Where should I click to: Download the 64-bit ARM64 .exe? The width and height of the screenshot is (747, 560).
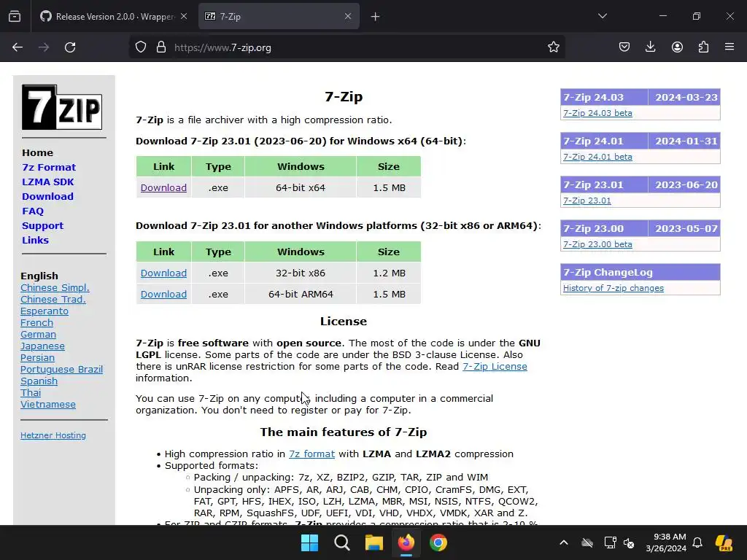tap(163, 294)
